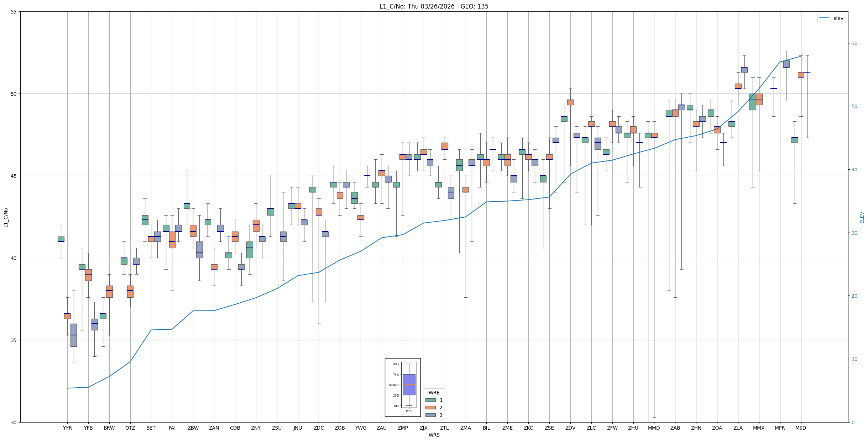868x441 pixels.
Task: Click the BIL station tick label
Action: 486,428
